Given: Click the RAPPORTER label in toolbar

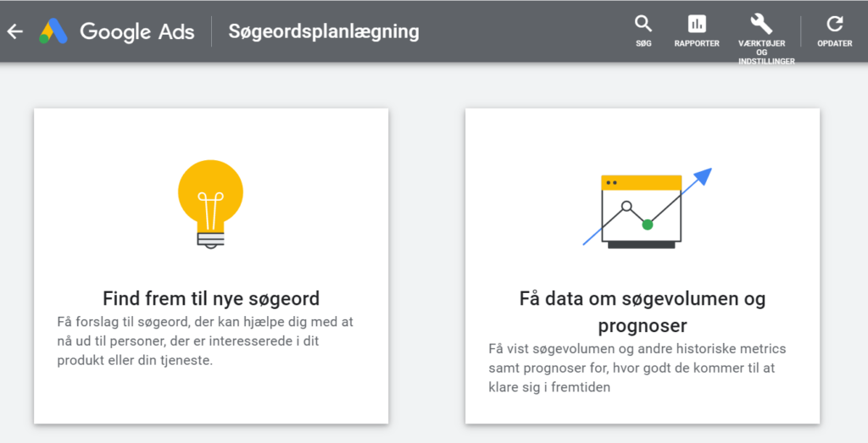Looking at the screenshot, I should click(x=697, y=43).
